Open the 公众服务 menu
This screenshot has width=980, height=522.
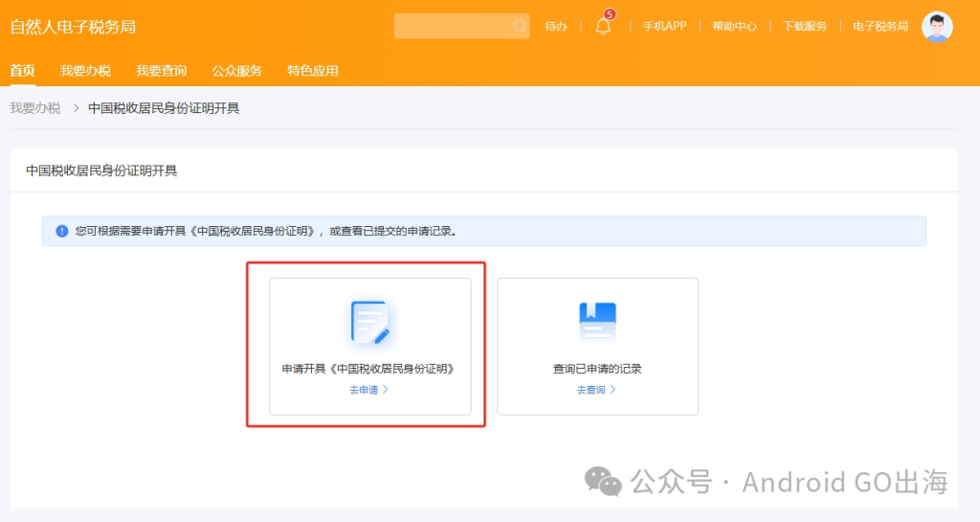point(236,71)
